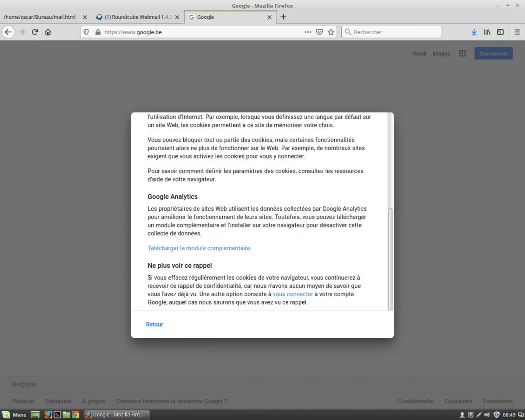Screen dimensions: 525x420
Task: Open the Entreprise footer link
Action: click(x=58, y=401)
